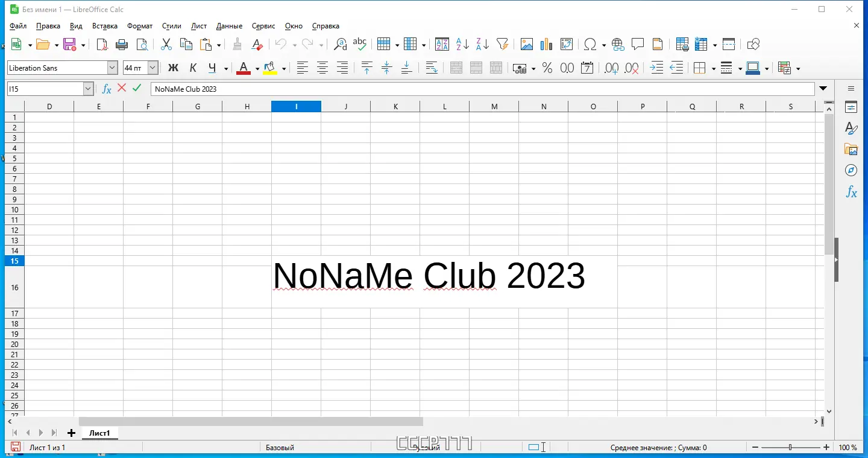Viewport: 868px width, 458px height.
Task: Apply AutoFilter
Action: 502,44
